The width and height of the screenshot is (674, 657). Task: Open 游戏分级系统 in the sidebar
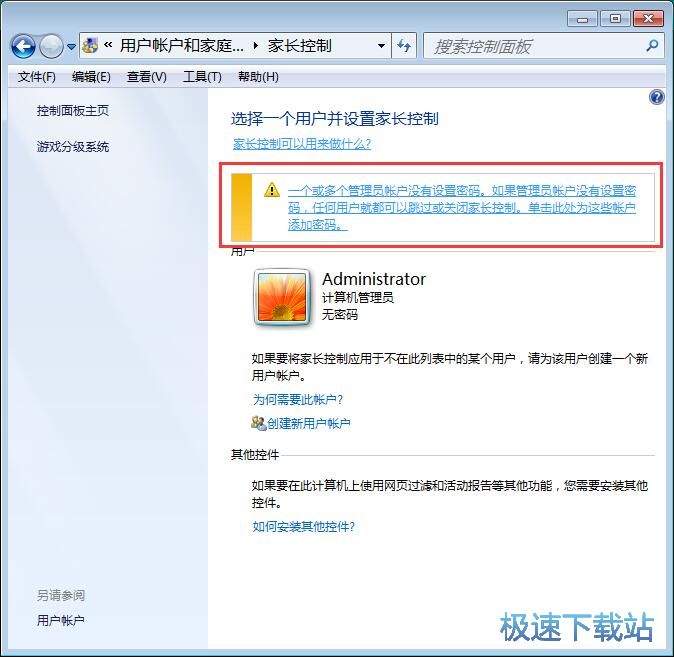coord(73,147)
